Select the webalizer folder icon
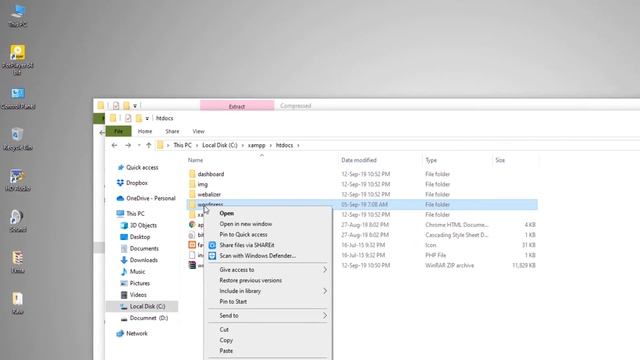 pos(192,194)
